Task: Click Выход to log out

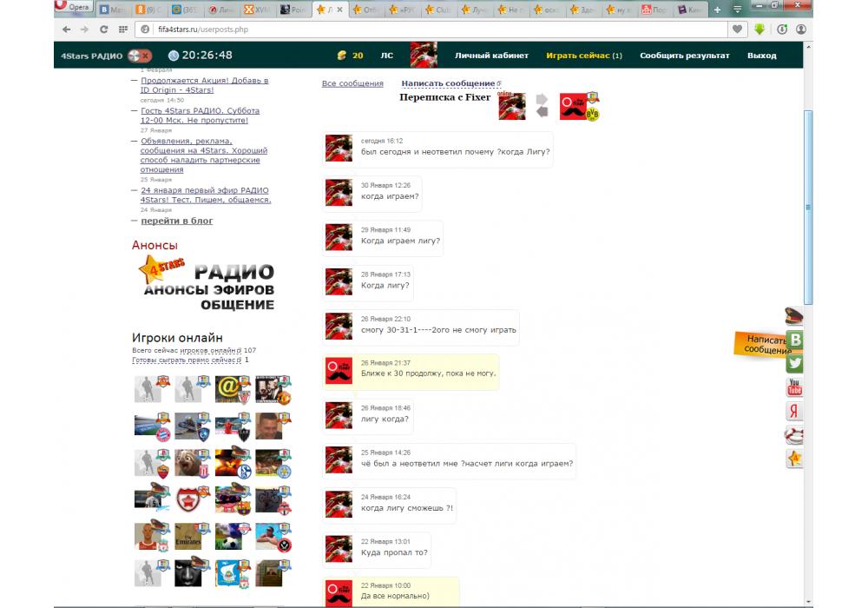Action: (x=762, y=56)
